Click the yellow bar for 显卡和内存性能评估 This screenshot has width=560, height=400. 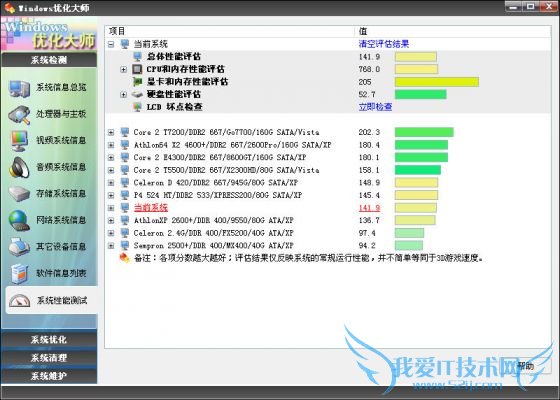(436, 82)
